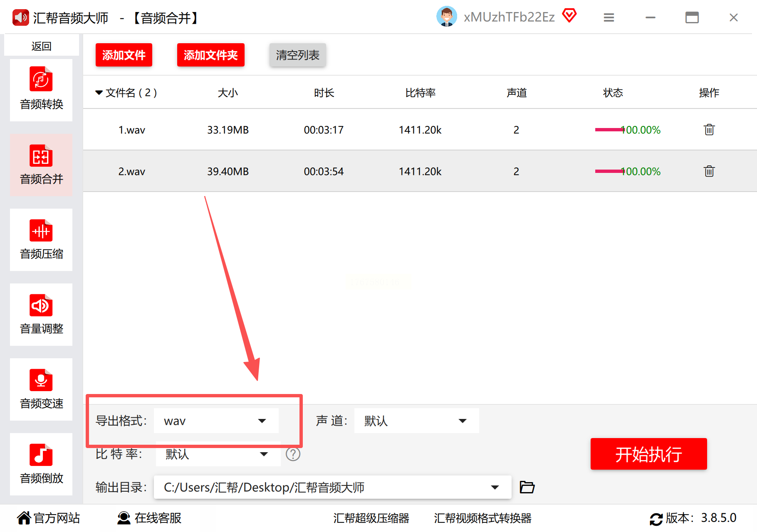Viewport: 757px width, 532px height.
Task: Click the bitrate help question mark
Action: (x=293, y=454)
